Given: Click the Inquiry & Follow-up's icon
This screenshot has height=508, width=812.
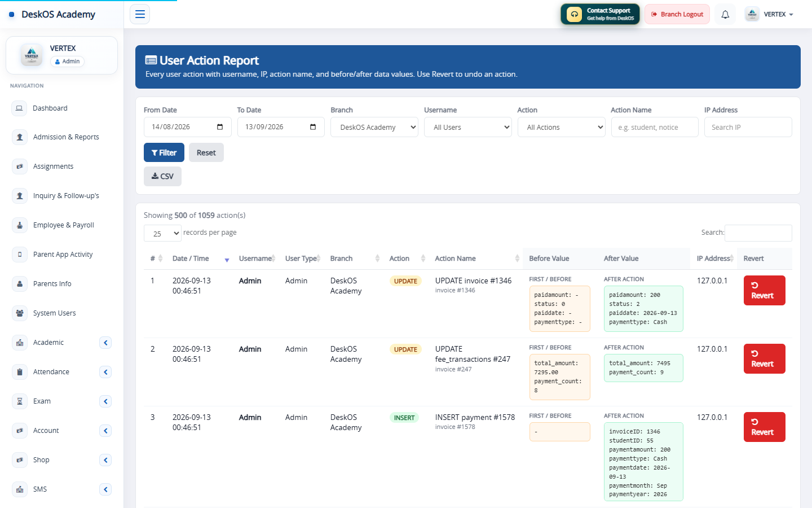Looking at the screenshot, I should click(20, 196).
